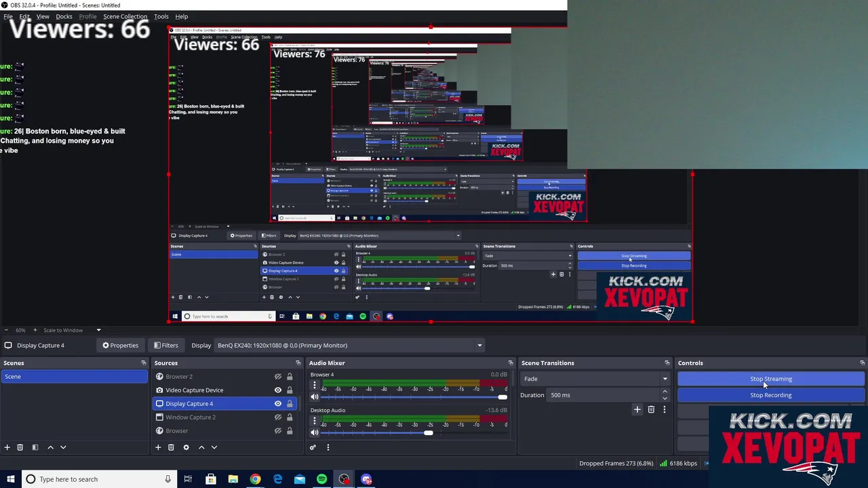Open Chrome from taskbar
Viewport: 868px width, 488px height.
point(255,479)
